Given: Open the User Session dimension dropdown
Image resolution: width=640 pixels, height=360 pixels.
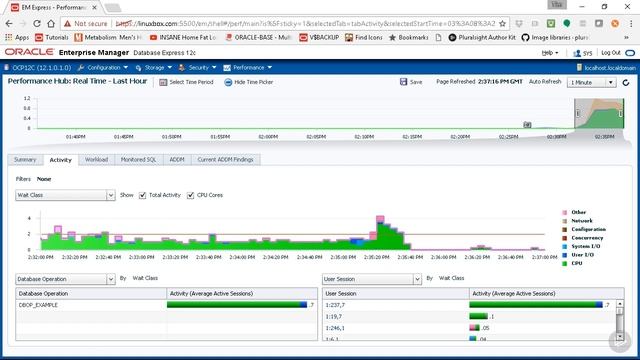Looking at the screenshot, I should pyautogui.click(x=371, y=279).
